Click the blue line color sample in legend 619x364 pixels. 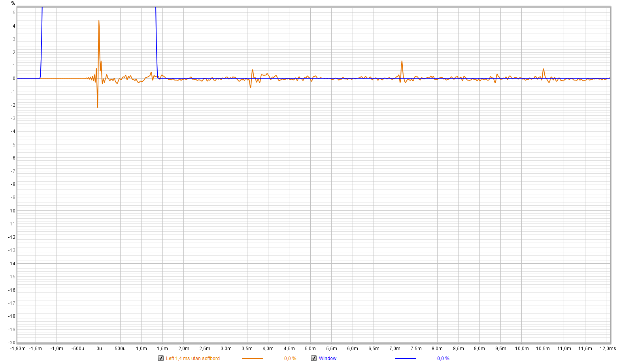(405, 358)
